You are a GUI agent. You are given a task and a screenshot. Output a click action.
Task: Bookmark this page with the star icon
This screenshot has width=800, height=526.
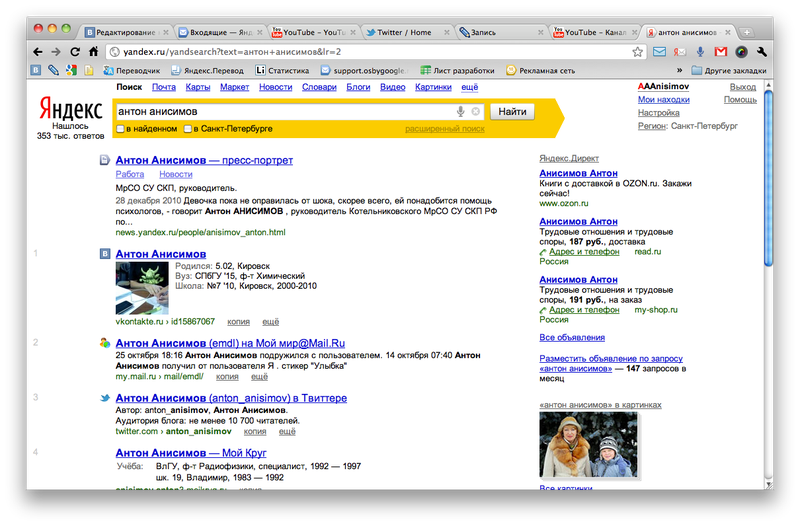(x=637, y=52)
